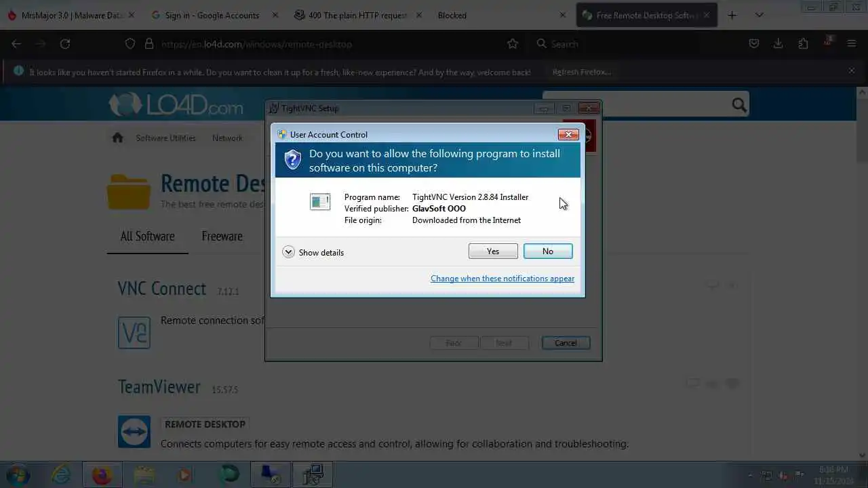Click the TightVNC Setup title bar icon
The image size is (868, 488).
[274, 108]
